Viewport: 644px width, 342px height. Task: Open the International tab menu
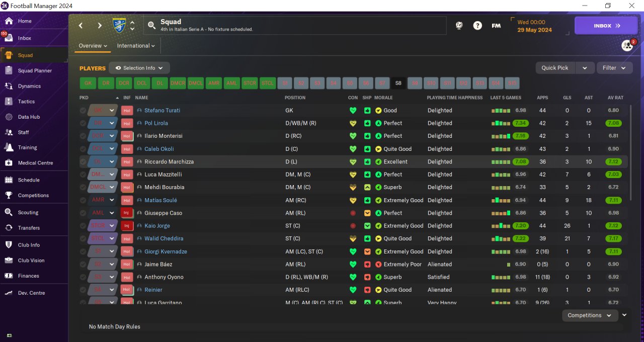point(136,46)
